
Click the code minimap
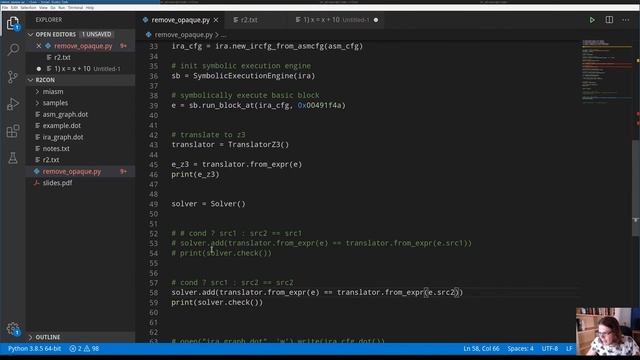[607, 71]
